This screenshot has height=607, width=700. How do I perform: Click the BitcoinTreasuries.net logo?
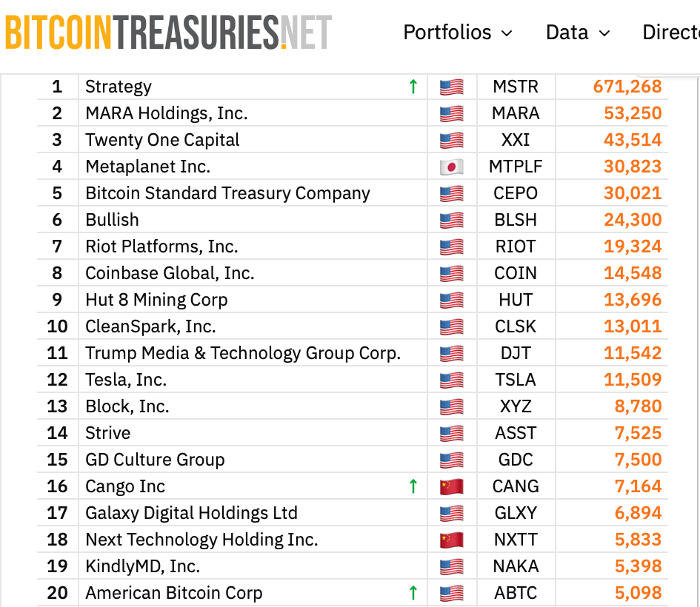point(167,32)
